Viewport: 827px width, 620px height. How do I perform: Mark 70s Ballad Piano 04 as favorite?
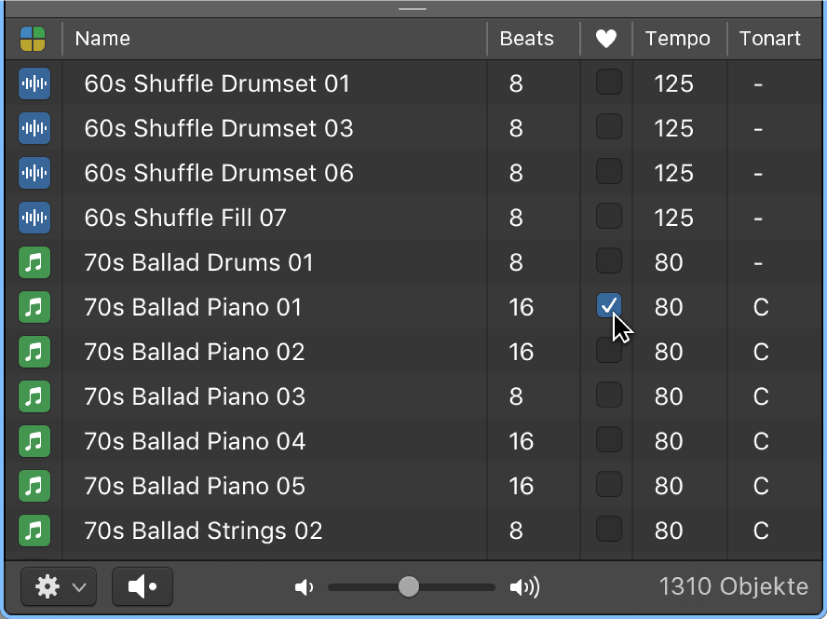coord(609,440)
